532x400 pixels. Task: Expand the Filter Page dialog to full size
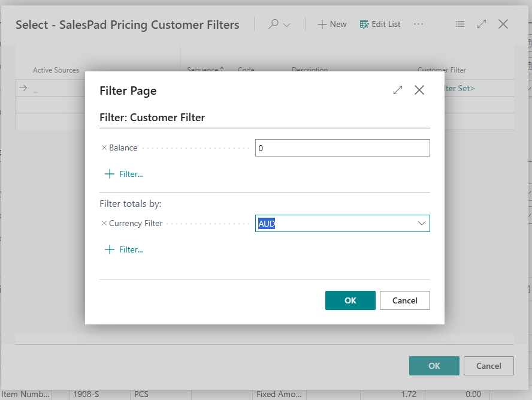(x=398, y=90)
